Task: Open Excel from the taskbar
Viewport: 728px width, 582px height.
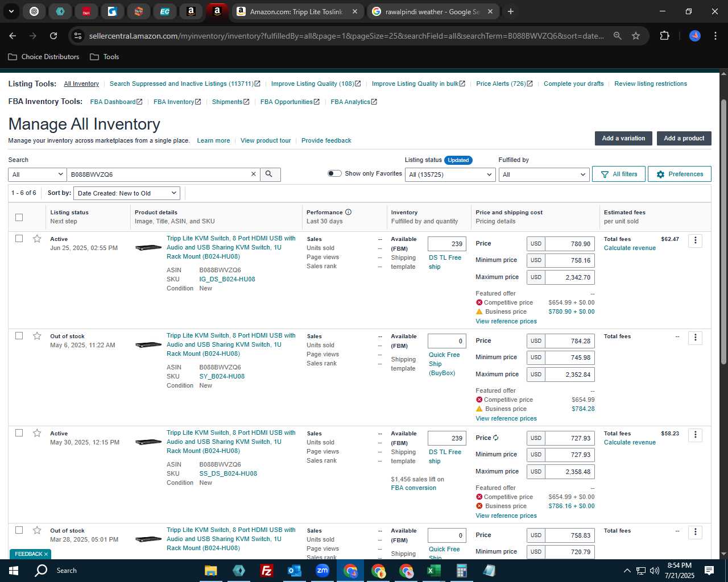Action: coord(433,571)
